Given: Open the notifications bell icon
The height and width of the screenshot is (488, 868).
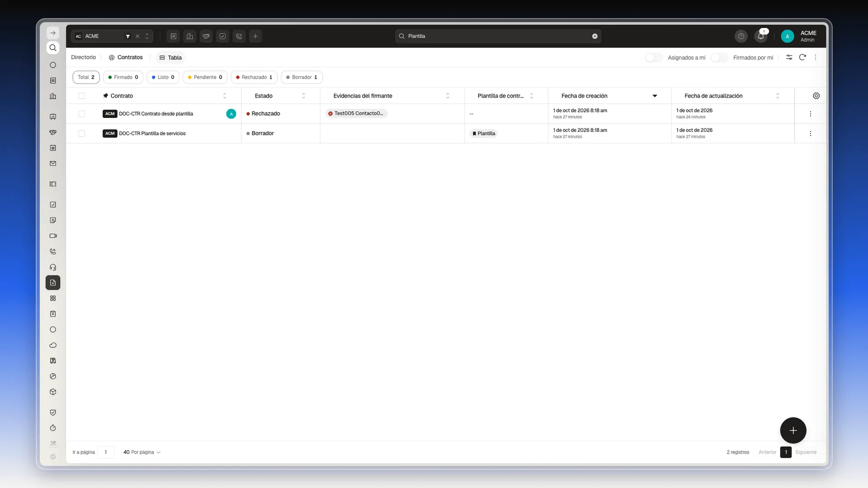Looking at the screenshot, I should [761, 36].
